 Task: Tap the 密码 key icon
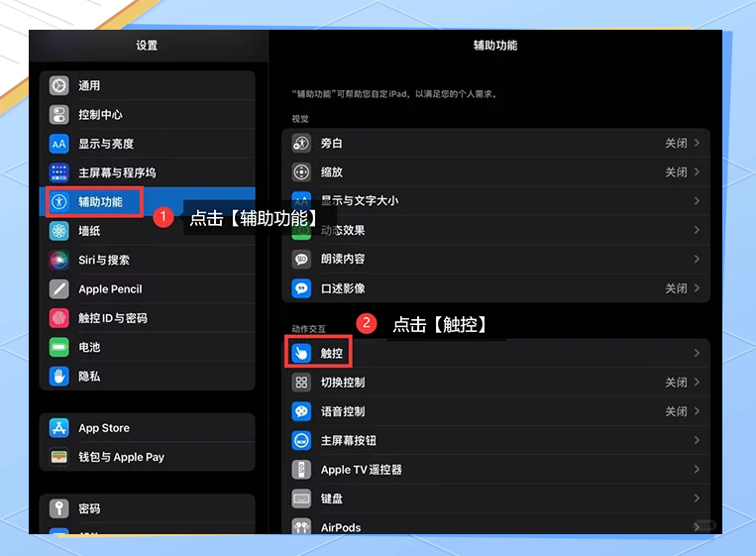pos(58,508)
